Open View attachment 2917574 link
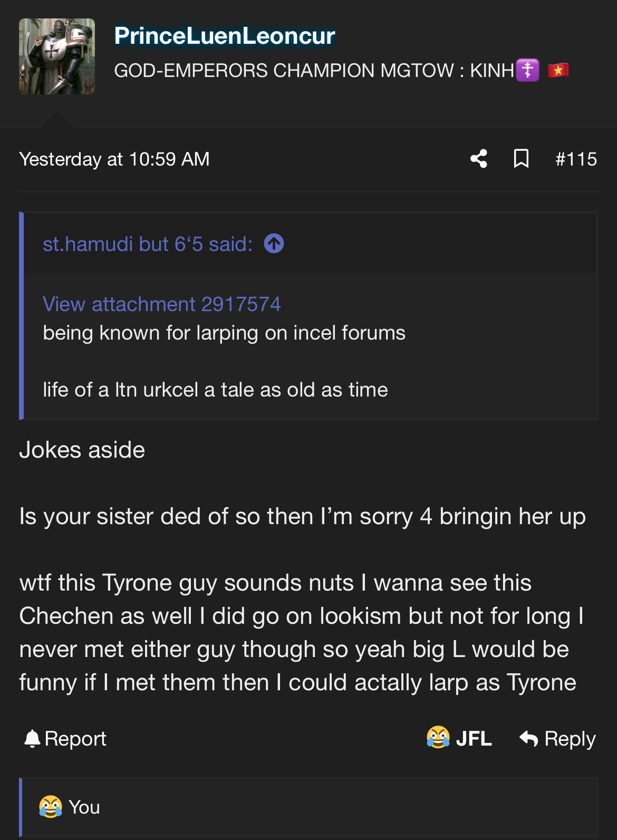Screen dimensions: 617x840 tap(161, 304)
